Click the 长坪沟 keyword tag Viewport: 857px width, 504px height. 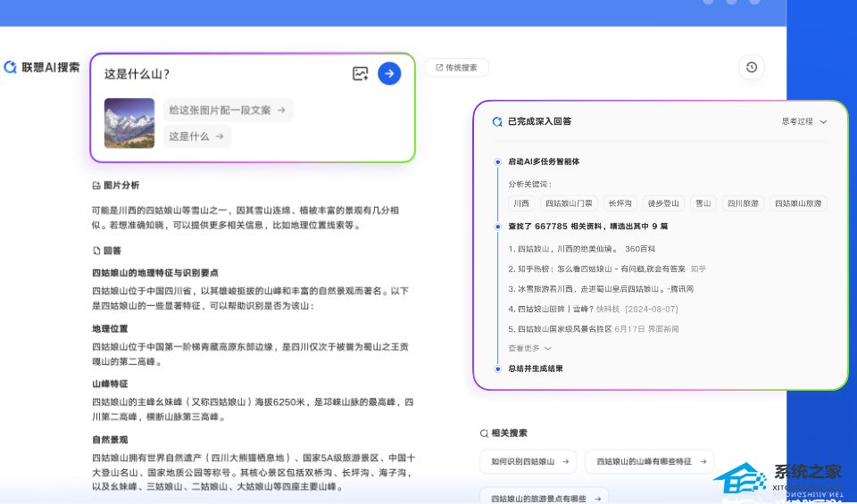point(620,203)
